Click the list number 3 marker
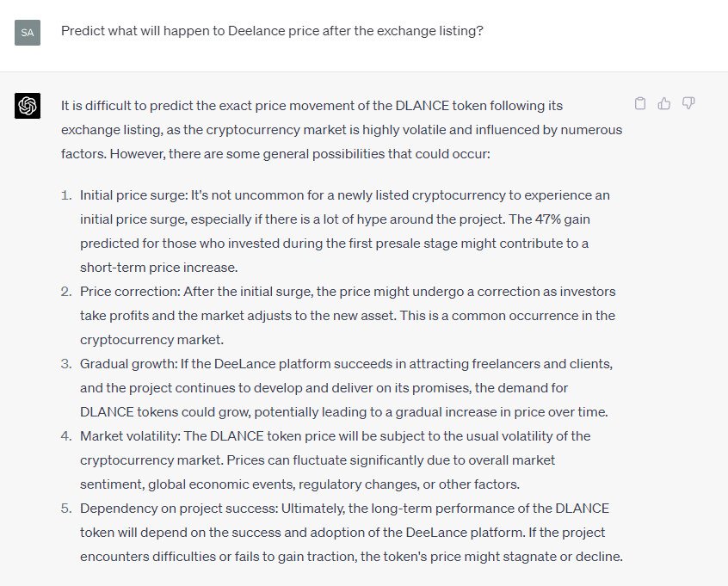Image resolution: width=728 pixels, height=586 pixels. coord(66,364)
